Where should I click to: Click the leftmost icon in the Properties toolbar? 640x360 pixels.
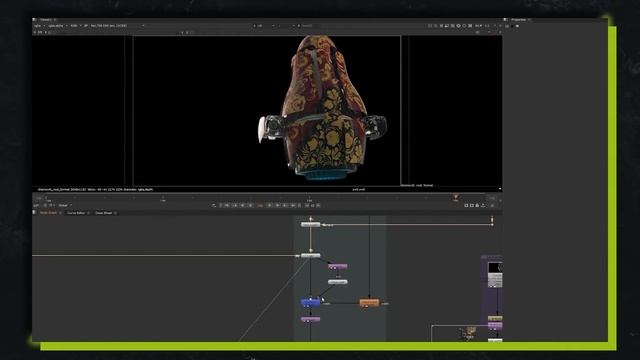[x=507, y=26]
